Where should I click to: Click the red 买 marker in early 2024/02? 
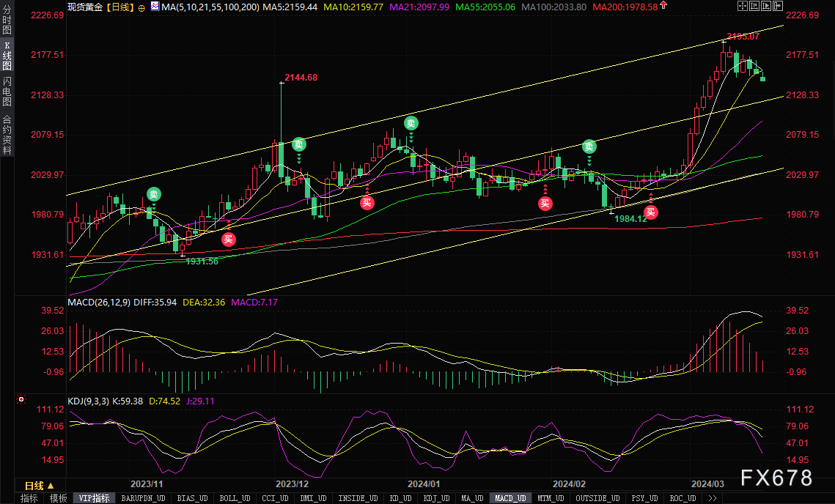coord(545,204)
